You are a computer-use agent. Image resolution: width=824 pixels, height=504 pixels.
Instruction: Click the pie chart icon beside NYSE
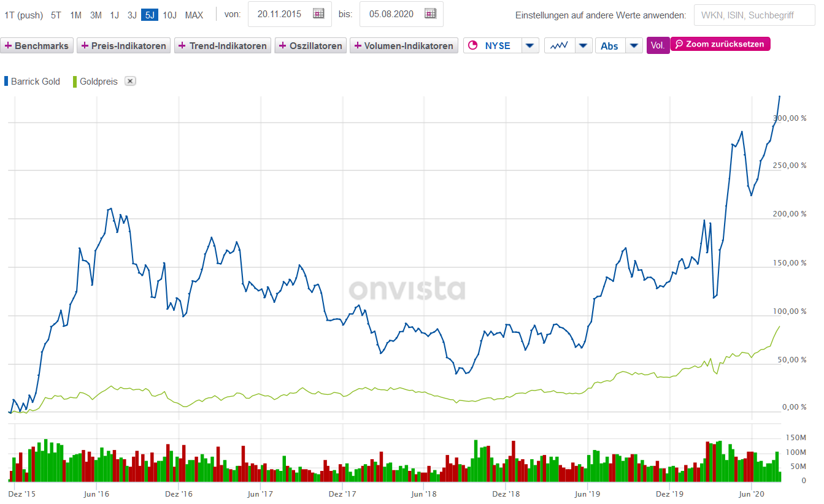tap(472, 45)
